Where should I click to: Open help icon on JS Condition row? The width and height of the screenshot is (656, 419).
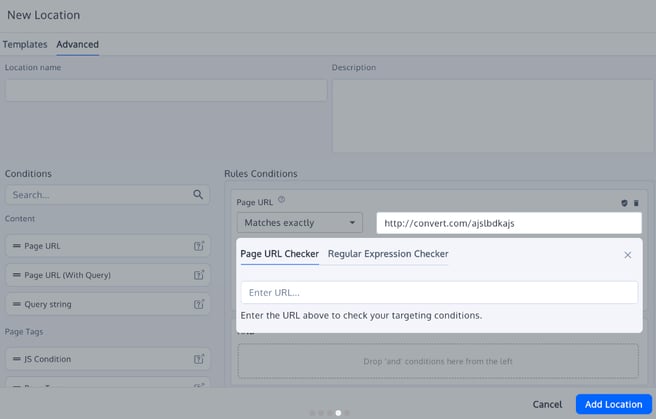click(199, 359)
